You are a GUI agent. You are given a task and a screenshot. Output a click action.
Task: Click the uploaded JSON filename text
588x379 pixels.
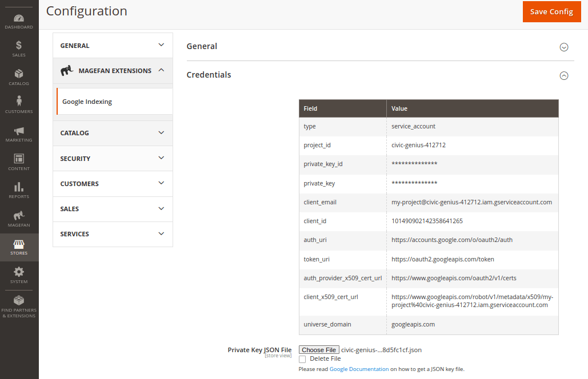(x=381, y=350)
